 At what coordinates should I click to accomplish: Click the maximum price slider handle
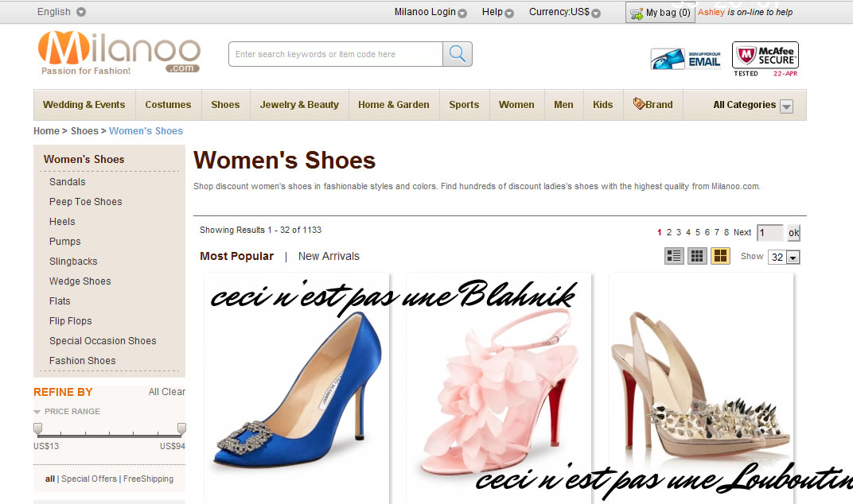click(181, 429)
